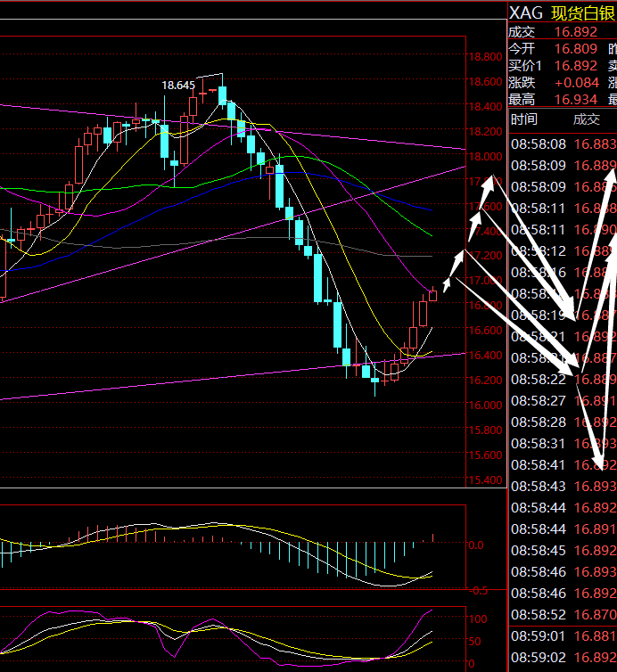
Task: Click the 今开 value 16.809
Action: point(575,49)
